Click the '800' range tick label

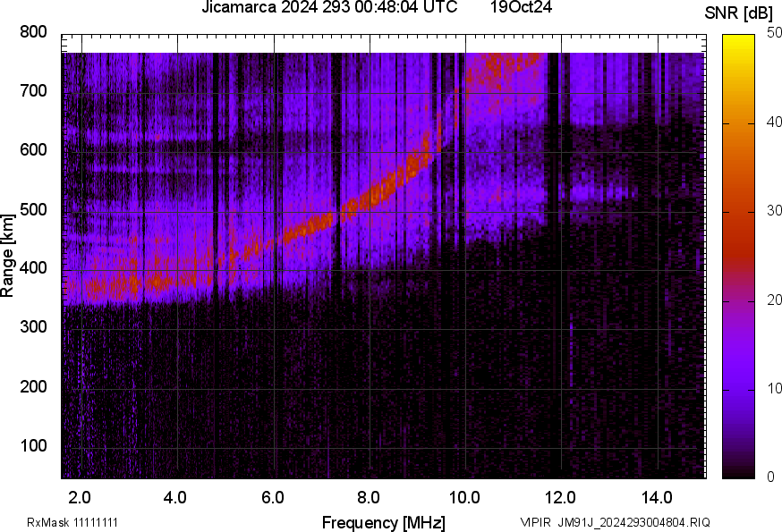point(33,32)
